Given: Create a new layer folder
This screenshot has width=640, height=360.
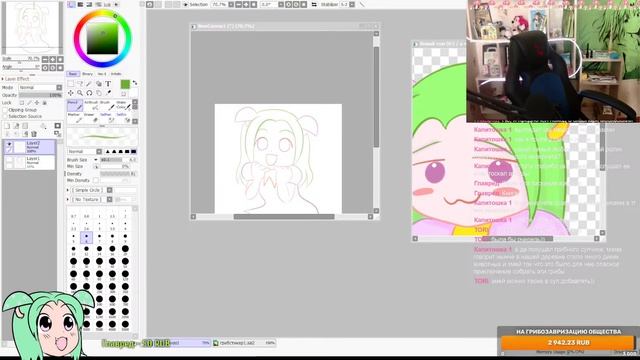Looking at the screenshot, I should [x=25, y=126].
